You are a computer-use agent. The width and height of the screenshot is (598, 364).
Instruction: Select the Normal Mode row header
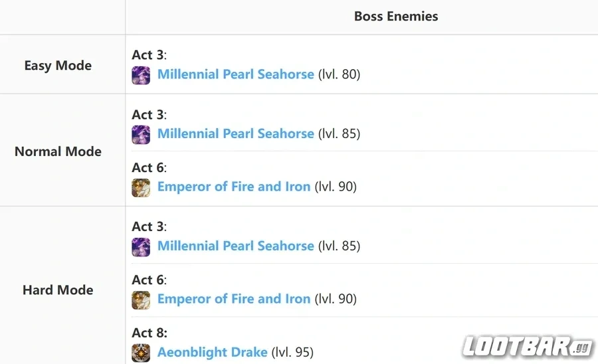(58, 151)
